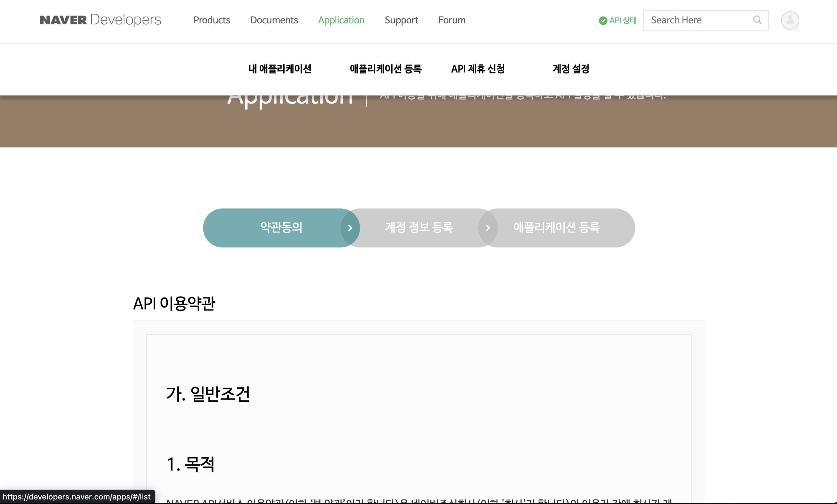Click the 가. 일반조건 heading
This screenshot has width=837, height=504.
coord(208,394)
